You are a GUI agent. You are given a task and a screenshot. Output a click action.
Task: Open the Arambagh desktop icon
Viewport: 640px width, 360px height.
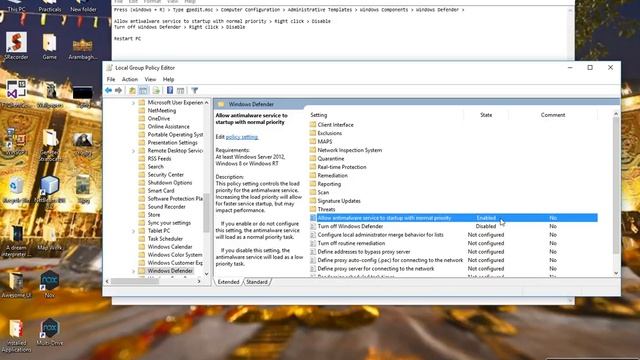(82, 49)
